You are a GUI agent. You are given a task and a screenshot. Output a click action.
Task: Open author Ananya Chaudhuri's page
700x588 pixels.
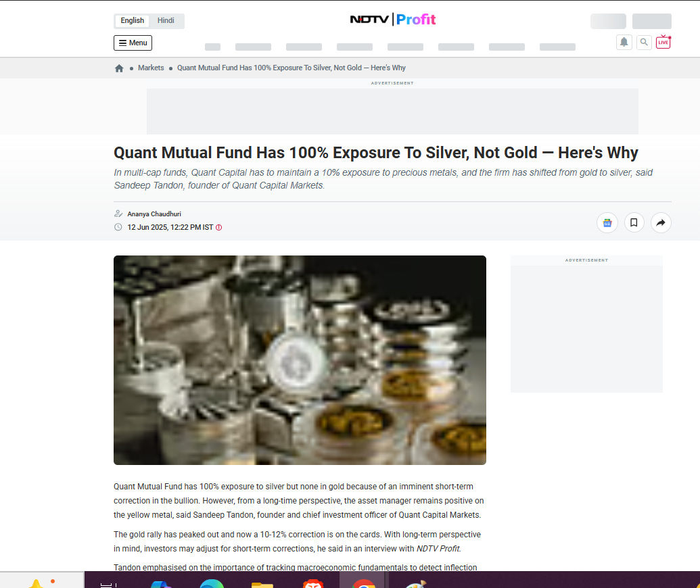pyautogui.click(x=154, y=214)
